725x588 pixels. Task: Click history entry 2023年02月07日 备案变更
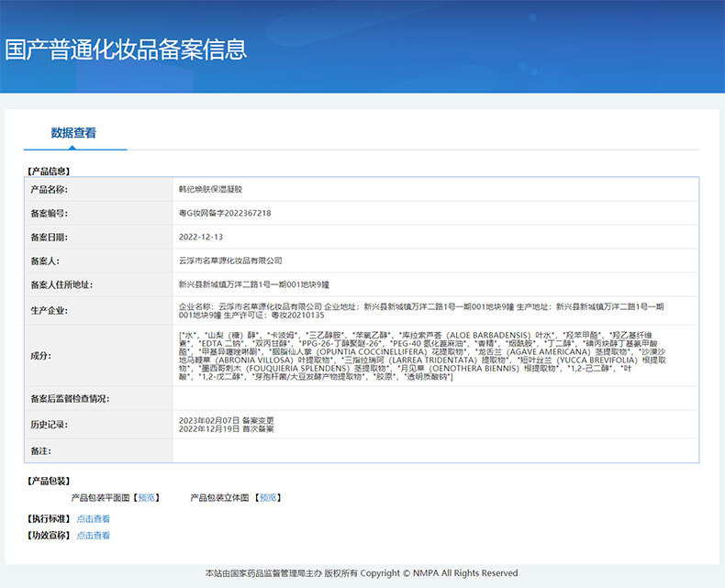tap(226, 421)
